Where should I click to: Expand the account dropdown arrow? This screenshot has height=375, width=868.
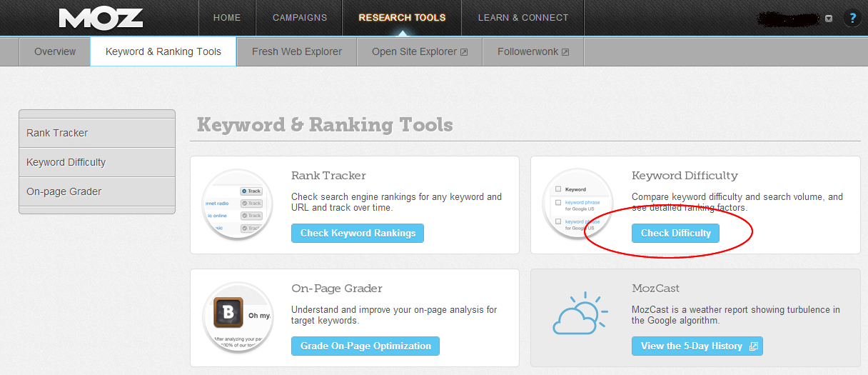click(x=829, y=19)
